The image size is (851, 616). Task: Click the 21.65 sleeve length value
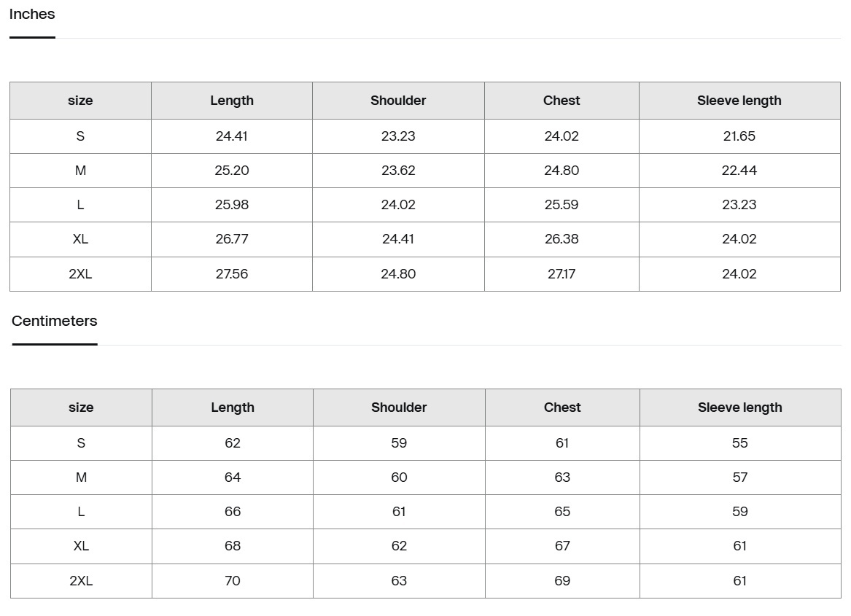[x=739, y=136]
